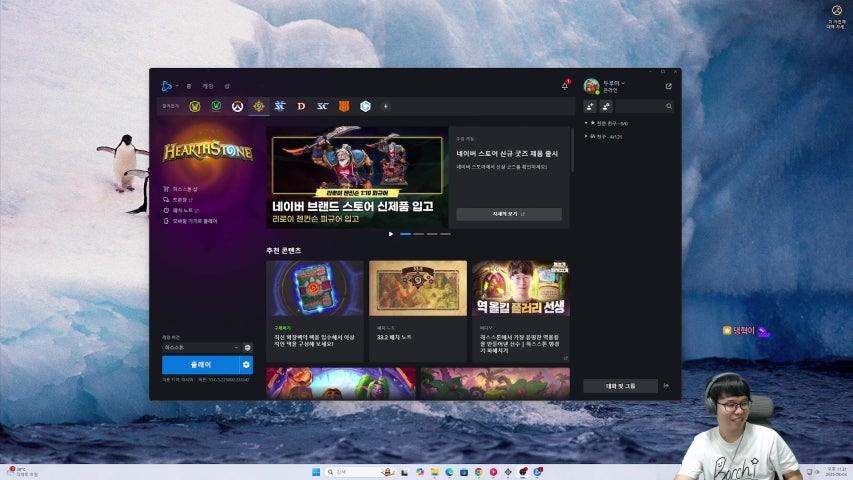Collapse the friends sidebar arrow
The width and height of the screenshot is (853, 480).
(666, 386)
